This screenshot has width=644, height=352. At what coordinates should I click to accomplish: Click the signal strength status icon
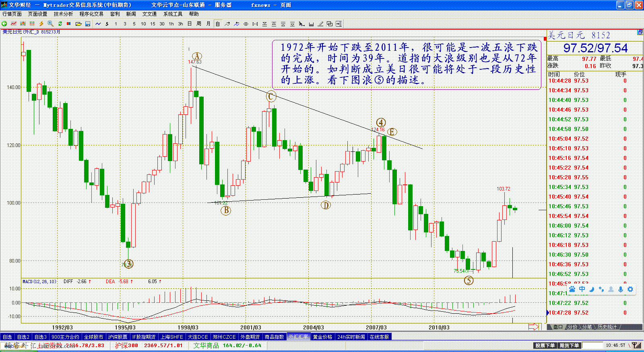click(637, 346)
